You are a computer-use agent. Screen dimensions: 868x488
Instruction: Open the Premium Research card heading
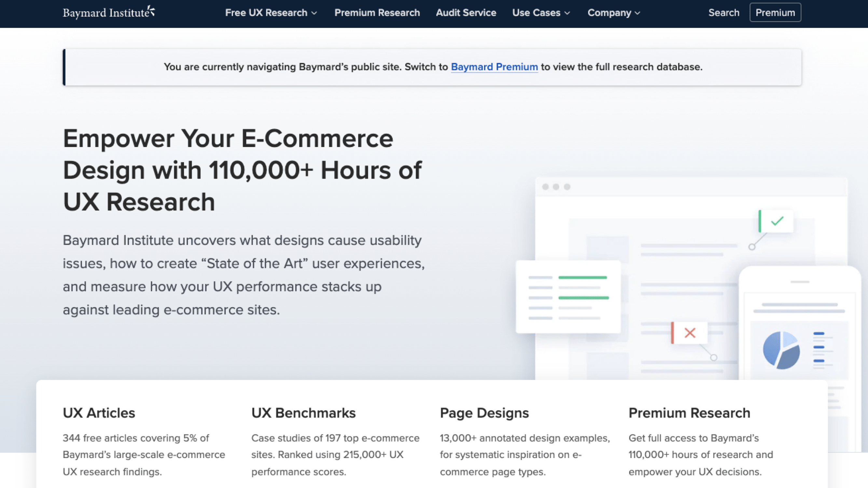click(x=689, y=413)
